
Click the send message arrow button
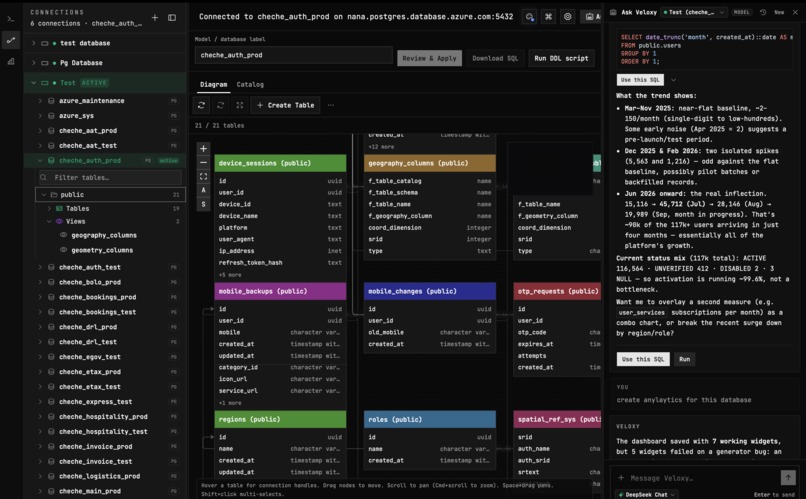pyautogui.click(x=788, y=477)
